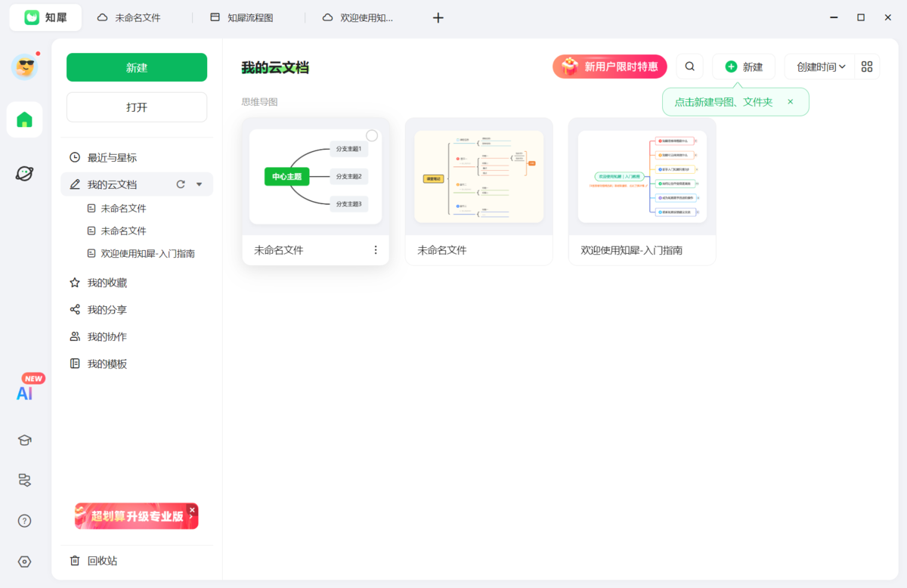This screenshot has width=907, height=588.
Task: Click the 新用户限时特惠 promotion banner
Action: 609,67
